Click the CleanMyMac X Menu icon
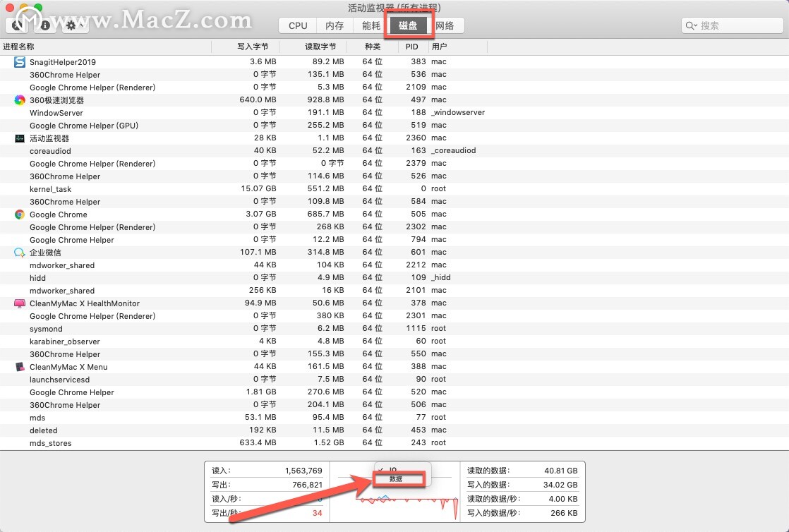This screenshot has width=789, height=532. pyautogui.click(x=20, y=367)
